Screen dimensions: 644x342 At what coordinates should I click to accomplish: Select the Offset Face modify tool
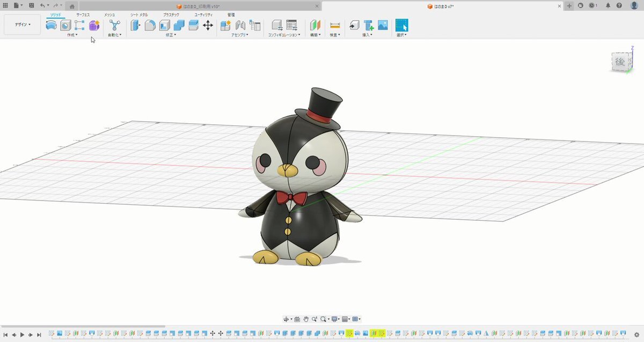point(193,25)
